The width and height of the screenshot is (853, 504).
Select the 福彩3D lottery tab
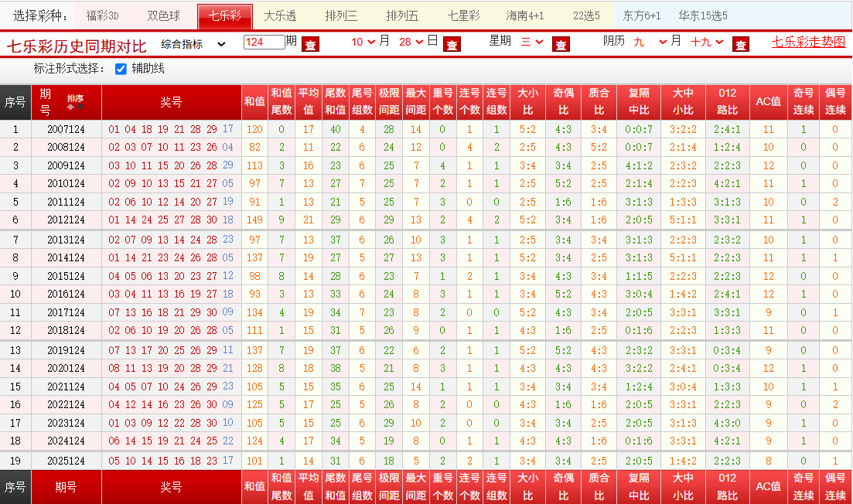(x=102, y=16)
